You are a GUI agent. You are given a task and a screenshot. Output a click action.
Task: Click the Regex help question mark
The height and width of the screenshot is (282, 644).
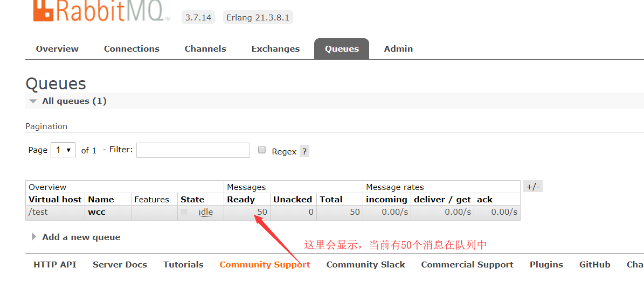pyautogui.click(x=304, y=151)
